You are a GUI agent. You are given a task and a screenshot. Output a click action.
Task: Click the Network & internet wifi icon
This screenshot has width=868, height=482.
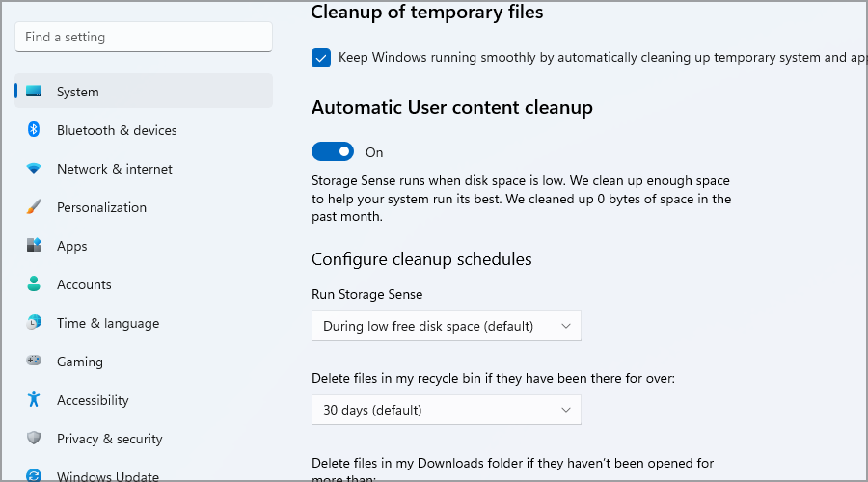tap(35, 169)
